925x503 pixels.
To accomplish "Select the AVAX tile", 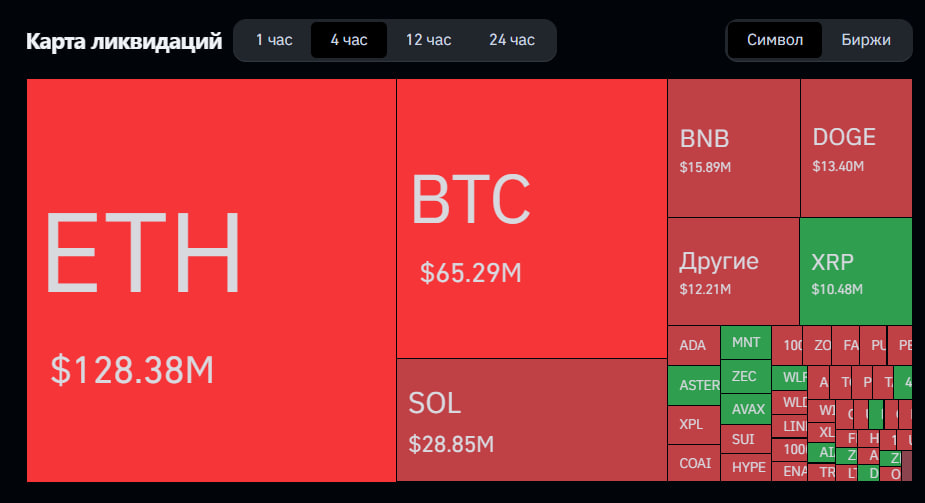I will (x=746, y=409).
